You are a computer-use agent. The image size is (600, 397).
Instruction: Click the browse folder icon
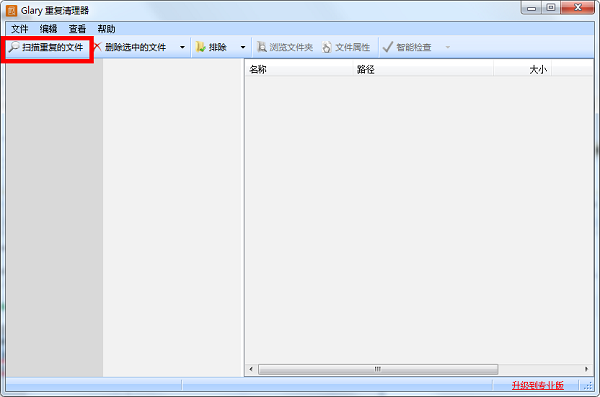coord(262,47)
